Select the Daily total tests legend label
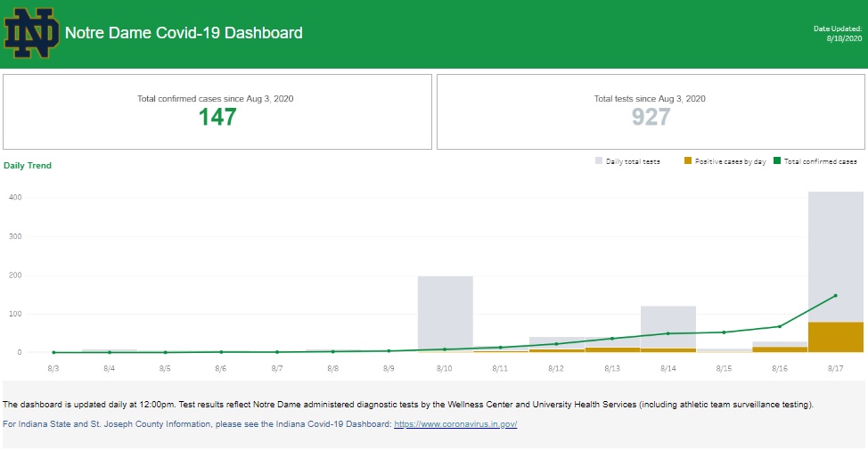 633,161
